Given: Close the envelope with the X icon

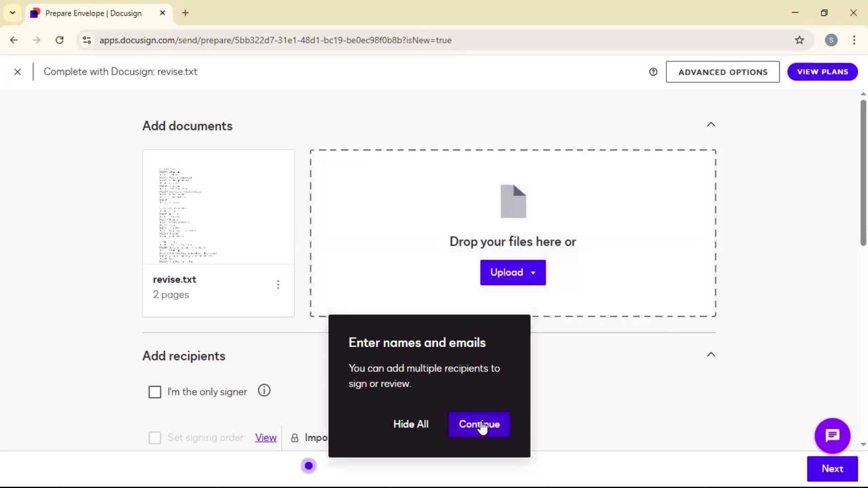Looking at the screenshot, I should [x=18, y=72].
